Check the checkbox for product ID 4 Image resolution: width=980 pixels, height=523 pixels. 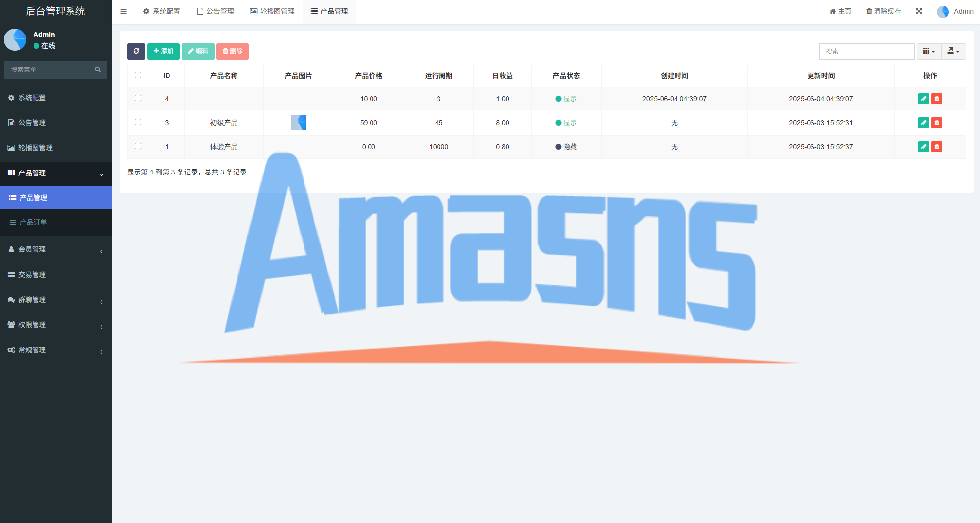point(138,98)
